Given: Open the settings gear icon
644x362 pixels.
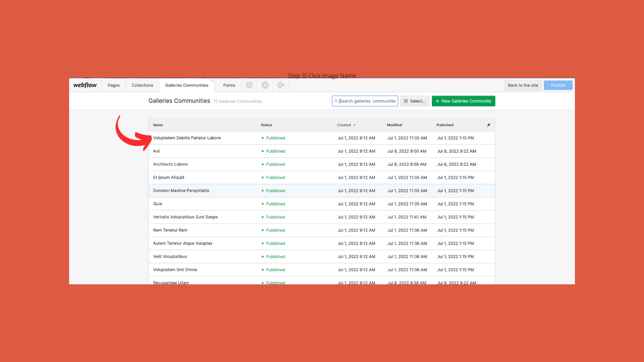Looking at the screenshot, I should pos(249,85).
